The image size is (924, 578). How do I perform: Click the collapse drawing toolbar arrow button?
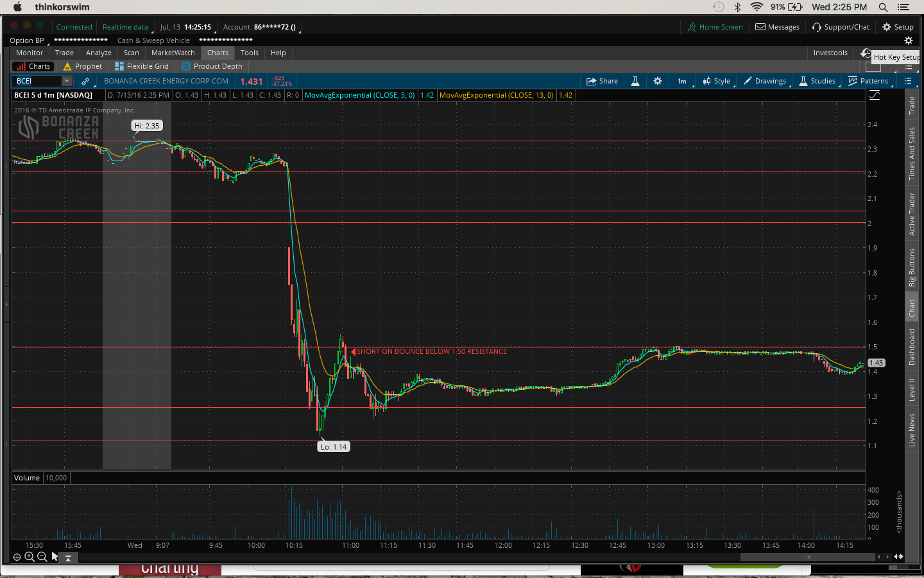pyautogui.click(x=68, y=558)
